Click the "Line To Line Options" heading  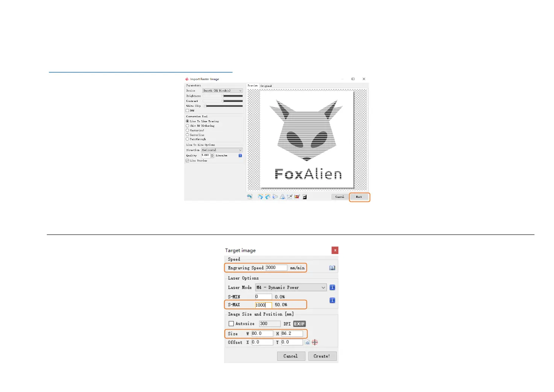coord(200,145)
